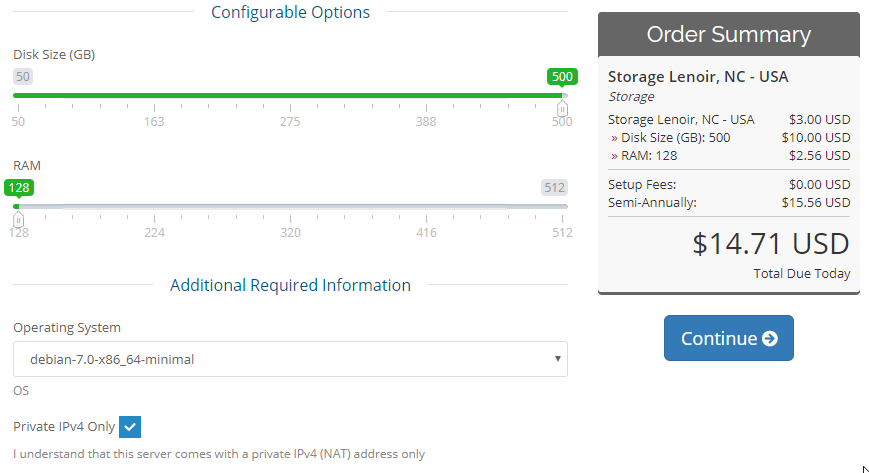Click the green 500 disk value badge
The width and height of the screenshot is (869, 473).
tap(562, 77)
